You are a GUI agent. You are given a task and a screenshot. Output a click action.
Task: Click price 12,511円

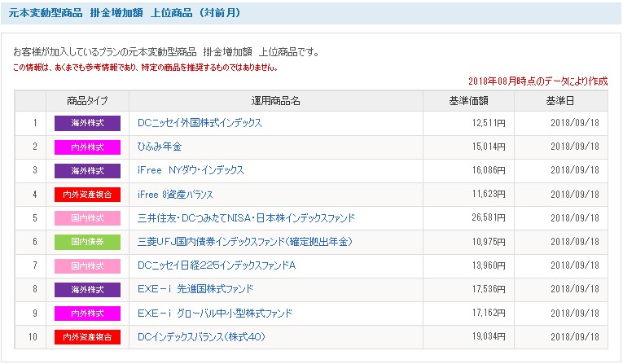click(489, 123)
